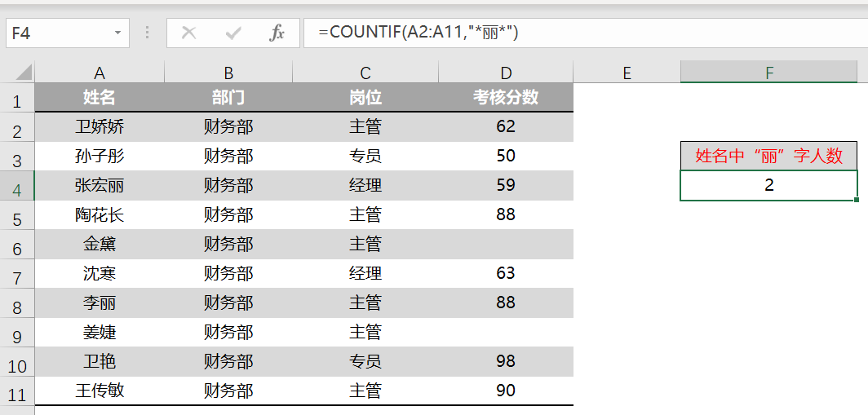
Task: Click 经理 cell in 张宏丽 row
Action: pos(365,185)
